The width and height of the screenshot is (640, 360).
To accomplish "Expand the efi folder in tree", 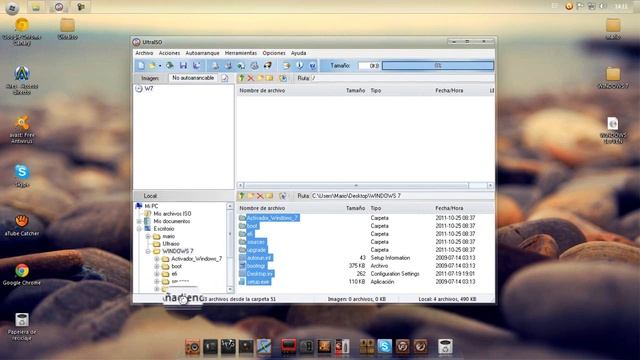I will (157, 274).
